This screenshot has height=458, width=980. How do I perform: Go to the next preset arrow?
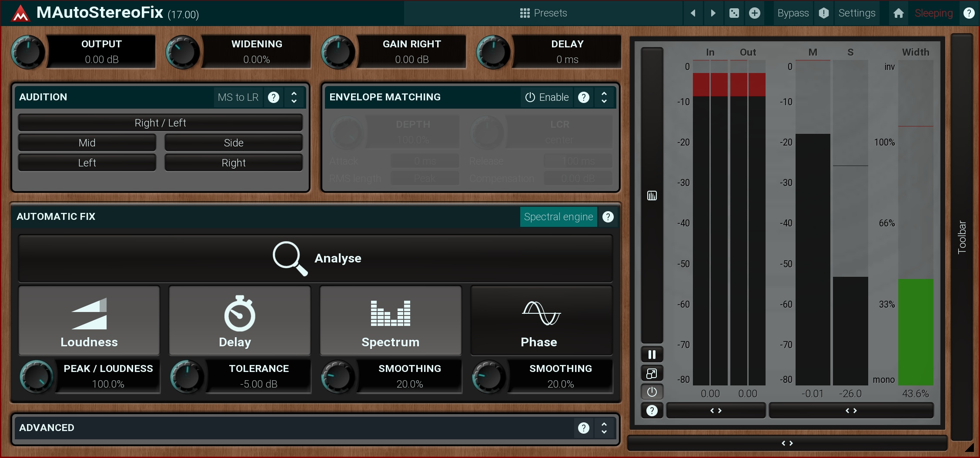[713, 13]
